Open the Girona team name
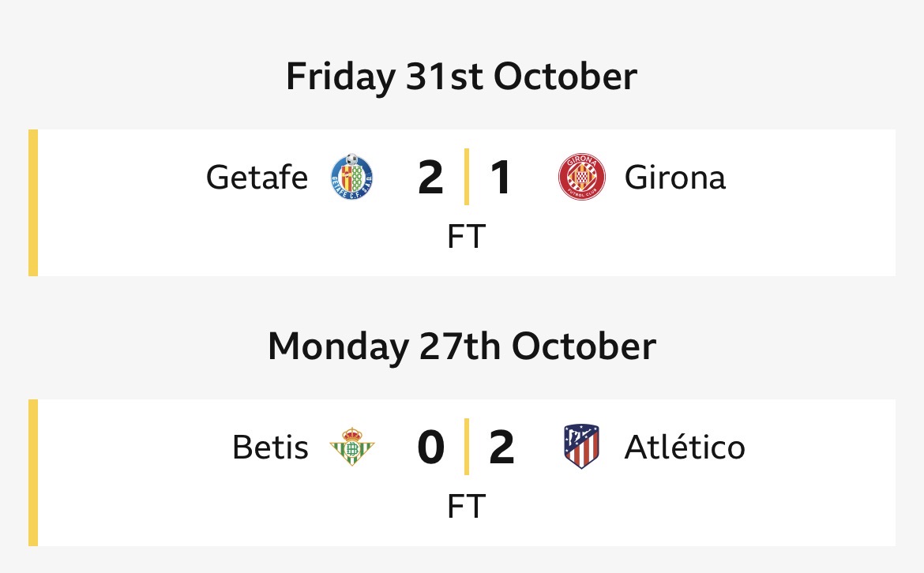This screenshot has width=924, height=573. click(674, 178)
